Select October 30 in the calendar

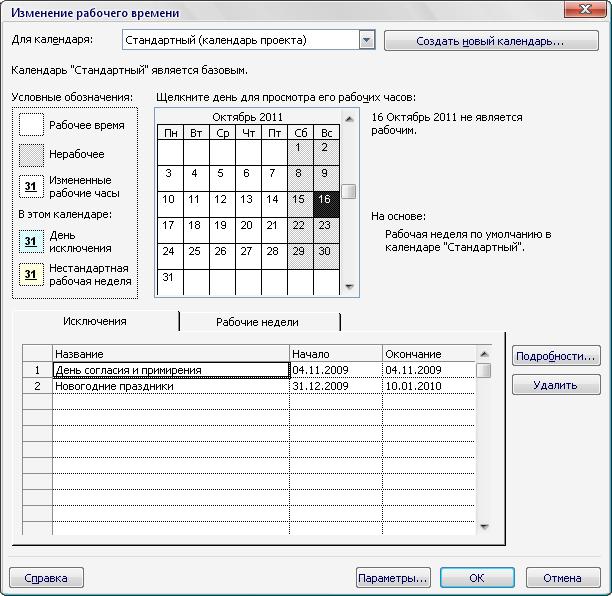click(326, 256)
